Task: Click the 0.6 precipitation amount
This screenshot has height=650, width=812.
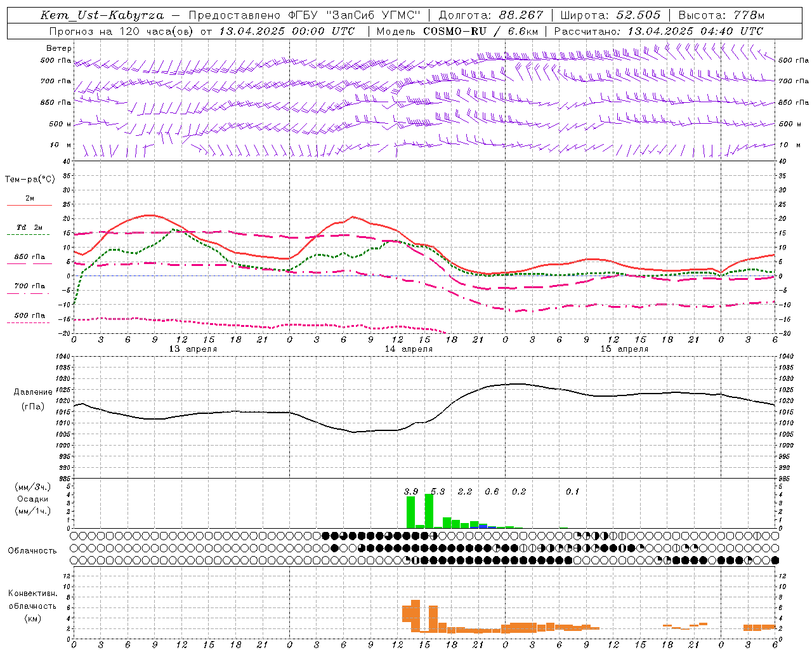Action: [x=492, y=491]
